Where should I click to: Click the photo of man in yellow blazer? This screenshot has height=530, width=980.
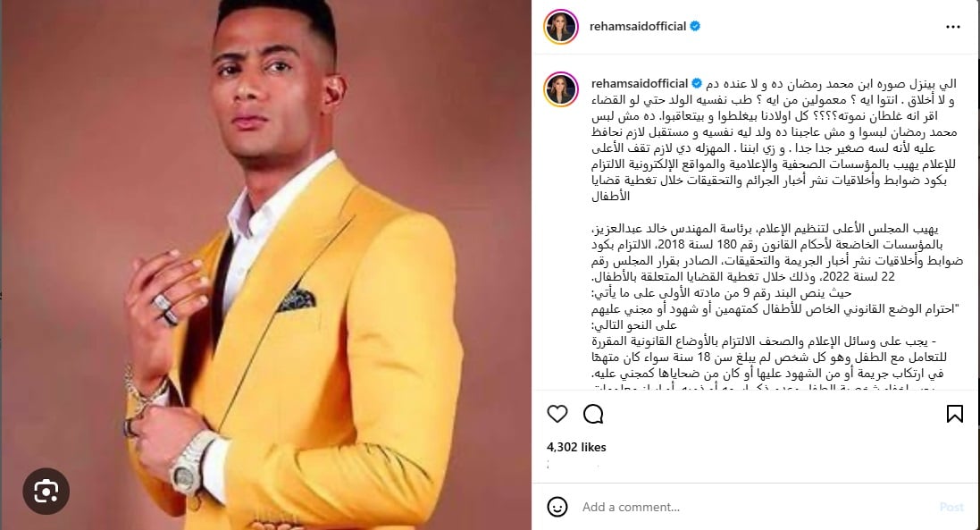pos(265,265)
